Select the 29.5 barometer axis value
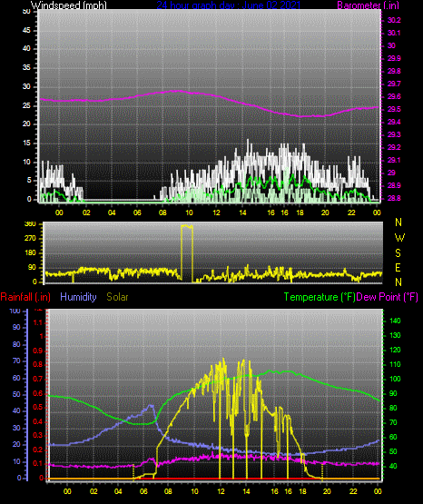 [394, 110]
